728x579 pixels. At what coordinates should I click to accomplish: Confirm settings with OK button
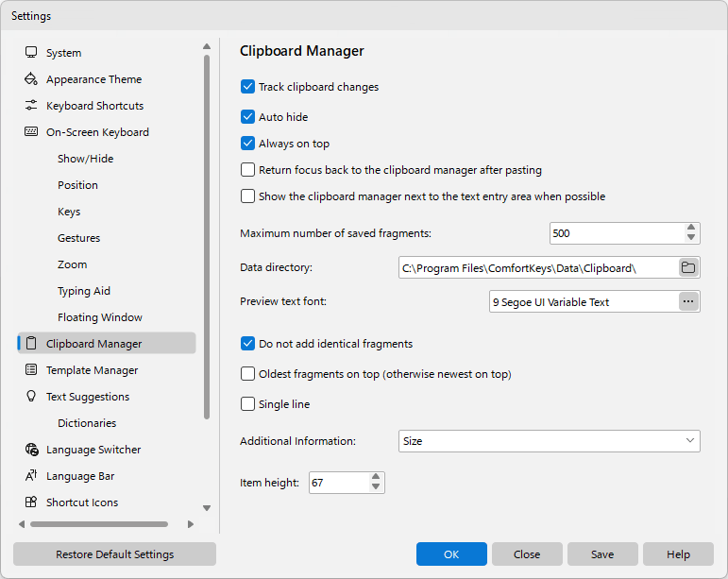pos(451,553)
